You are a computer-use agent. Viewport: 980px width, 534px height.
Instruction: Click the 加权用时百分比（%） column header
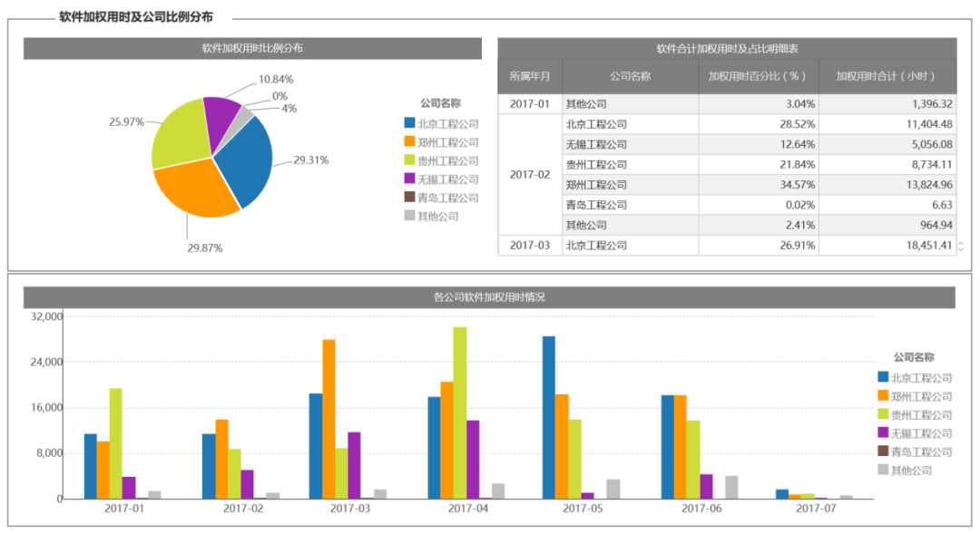tap(758, 76)
